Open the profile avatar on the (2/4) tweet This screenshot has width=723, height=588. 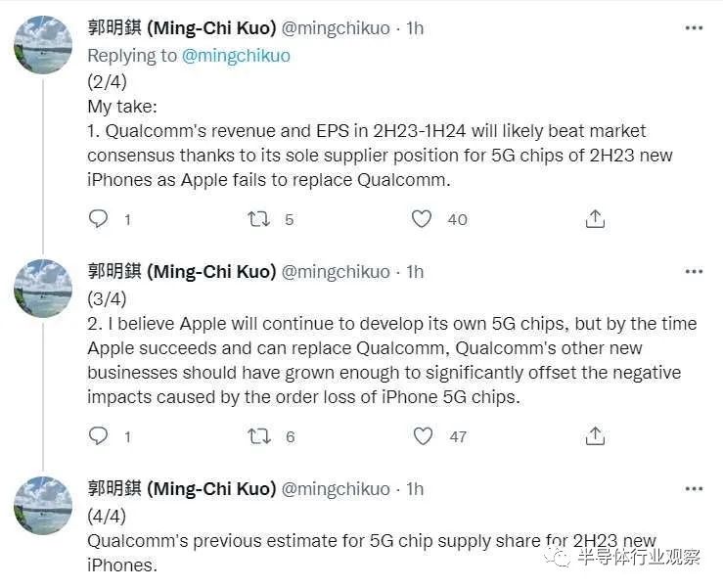43,45
